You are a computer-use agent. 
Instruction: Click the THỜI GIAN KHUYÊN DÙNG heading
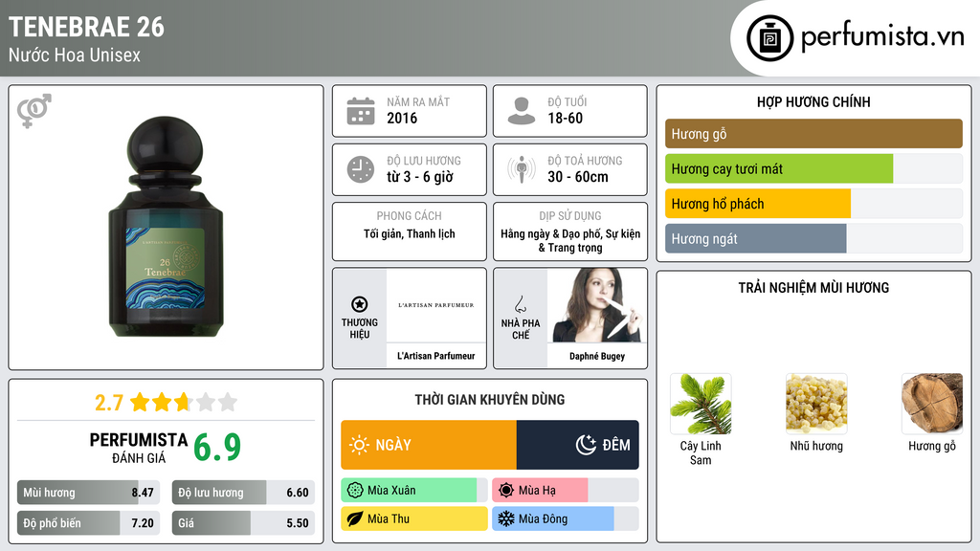(490, 400)
